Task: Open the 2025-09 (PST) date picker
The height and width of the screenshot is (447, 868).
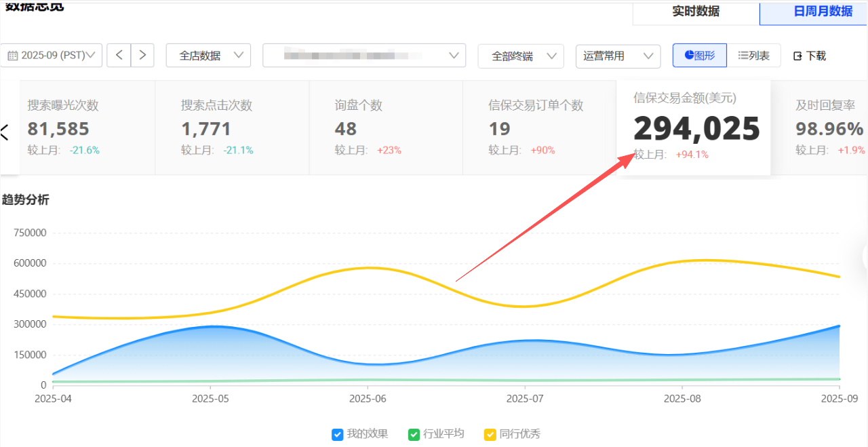Action: pos(51,56)
